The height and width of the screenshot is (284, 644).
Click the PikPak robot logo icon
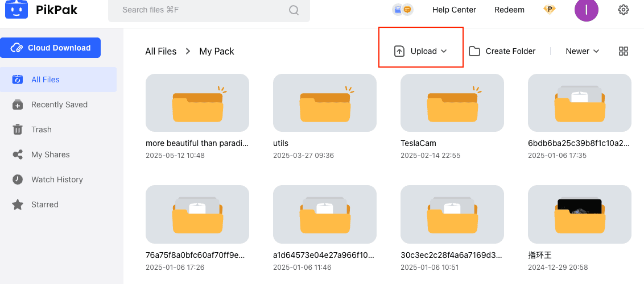pos(16,9)
